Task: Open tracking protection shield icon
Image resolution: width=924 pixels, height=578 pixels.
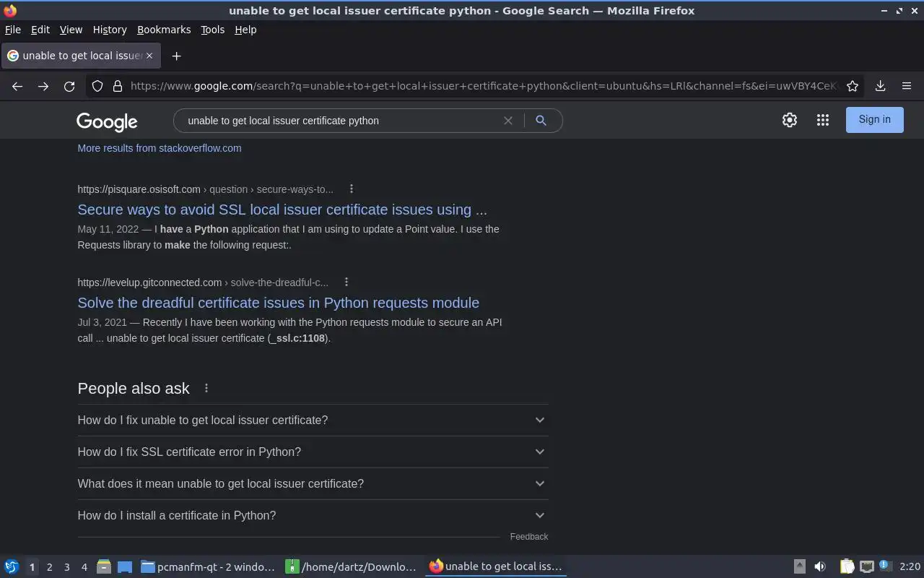Action: (x=97, y=86)
